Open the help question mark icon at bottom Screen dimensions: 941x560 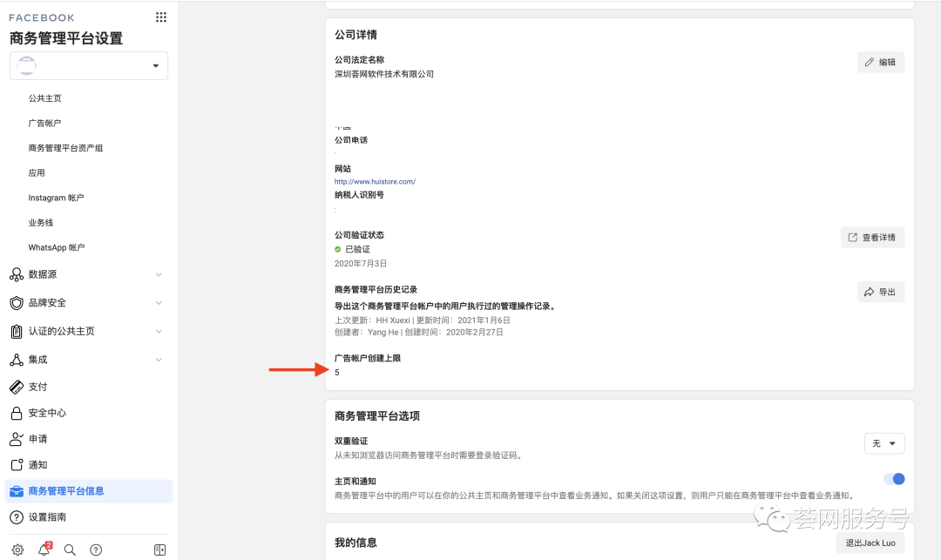96,550
